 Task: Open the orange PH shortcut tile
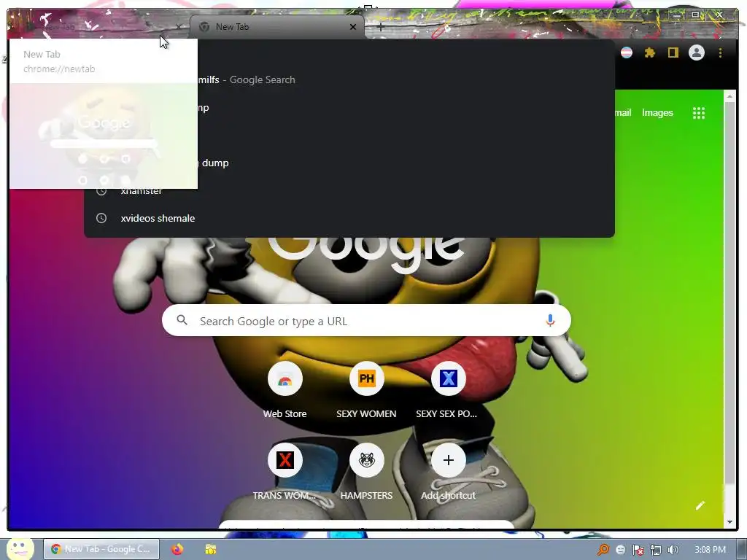coord(366,379)
